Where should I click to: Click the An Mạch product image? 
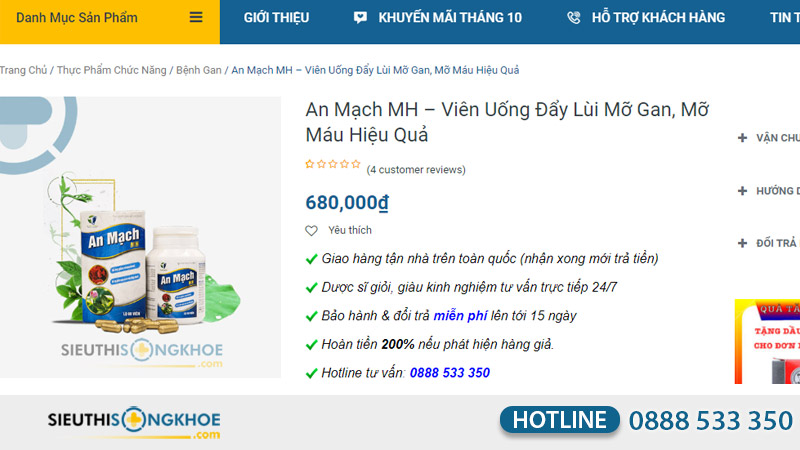pyautogui.click(x=140, y=237)
